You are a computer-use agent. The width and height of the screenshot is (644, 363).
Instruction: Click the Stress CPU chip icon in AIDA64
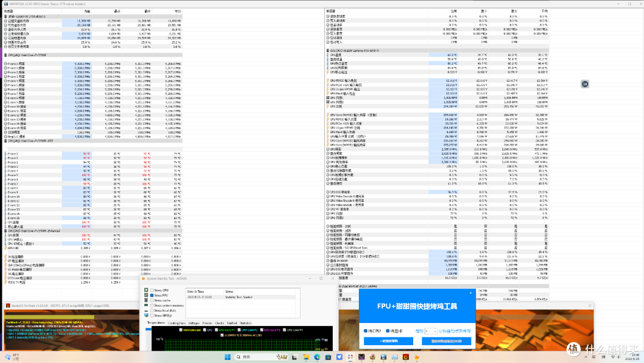[146, 290]
